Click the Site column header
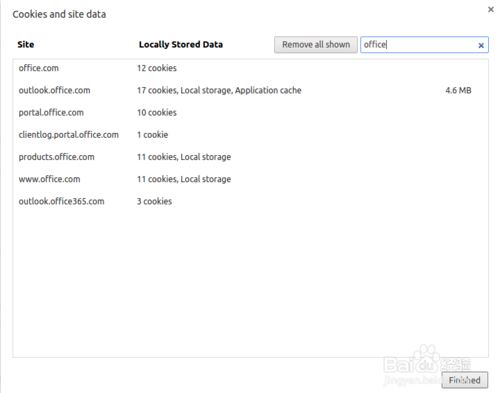Screen dimensions: 497x393 click(26, 44)
